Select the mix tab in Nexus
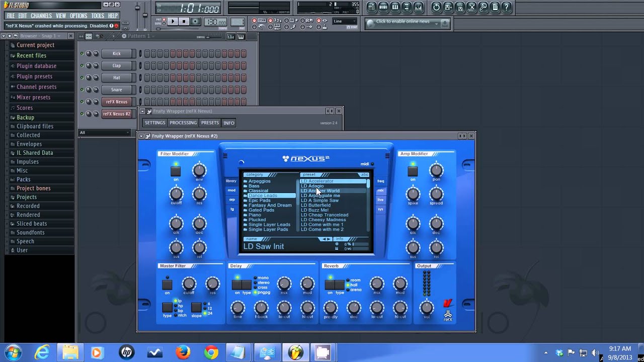Viewport: 644px width, 362px height. (381, 190)
